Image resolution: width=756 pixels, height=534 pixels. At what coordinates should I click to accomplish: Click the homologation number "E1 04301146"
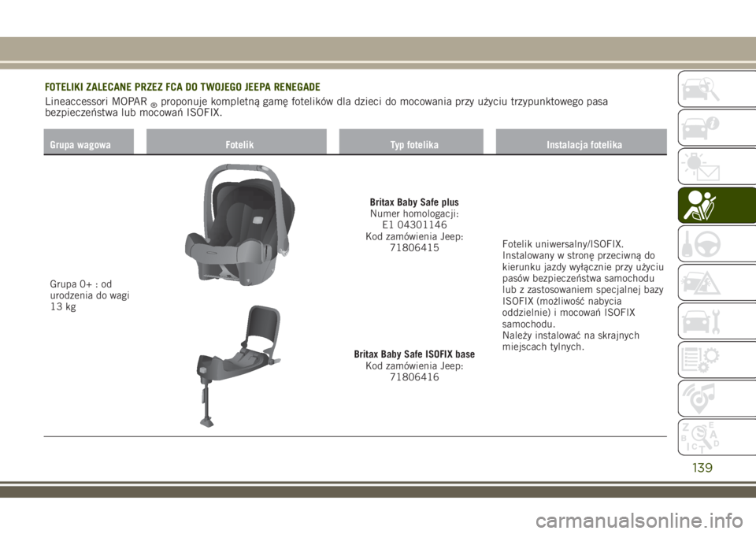(x=414, y=224)
